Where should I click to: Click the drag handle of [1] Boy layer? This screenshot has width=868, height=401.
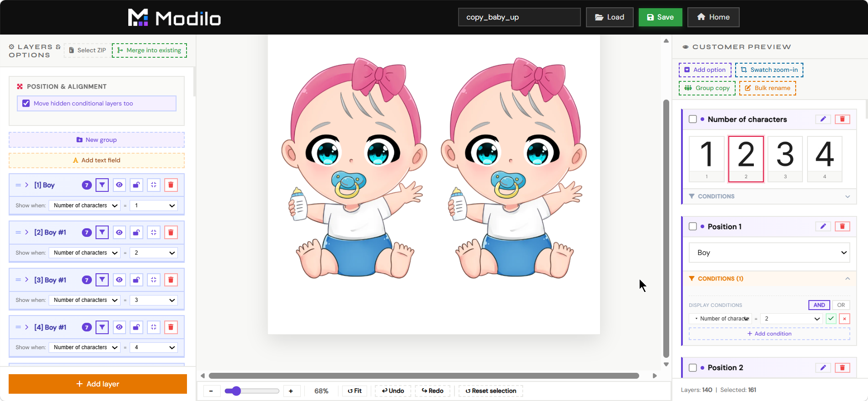(18, 185)
